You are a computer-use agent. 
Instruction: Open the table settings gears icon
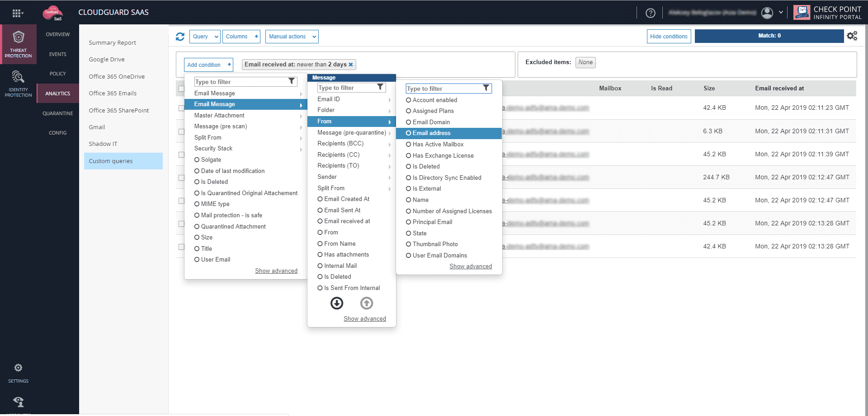(852, 36)
